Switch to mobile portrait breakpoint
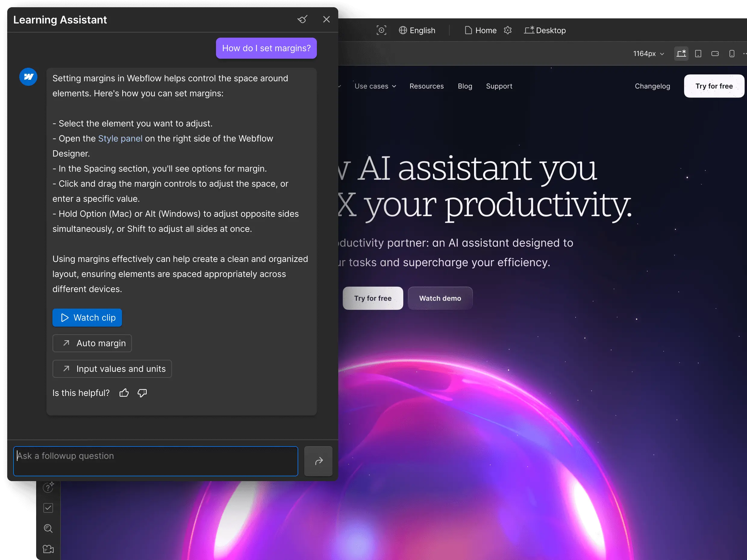Image resolution: width=747 pixels, height=560 pixels. (x=731, y=54)
